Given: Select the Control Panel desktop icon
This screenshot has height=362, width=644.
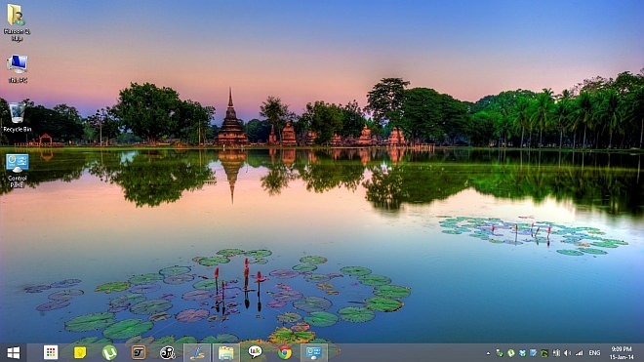Looking at the screenshot, I should pyautogui.click(x=17, y=171).
